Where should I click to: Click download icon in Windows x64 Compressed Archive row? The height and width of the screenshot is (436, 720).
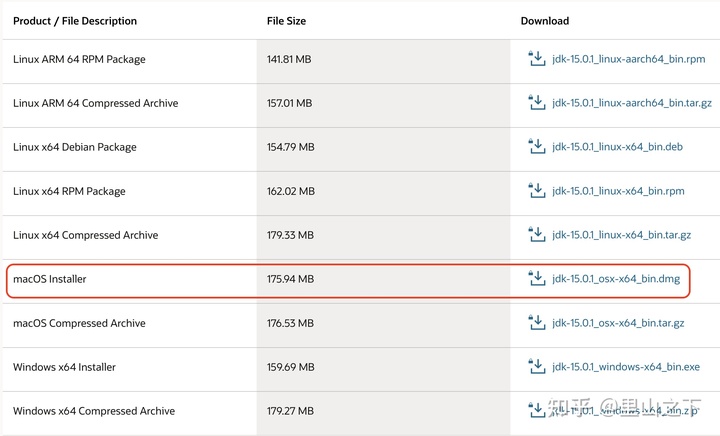click(x=536, y=410)
